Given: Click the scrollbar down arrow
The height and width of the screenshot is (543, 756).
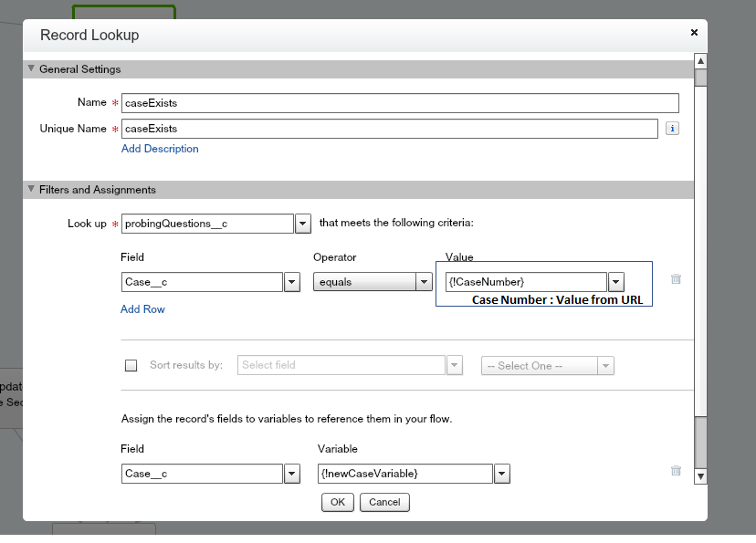Looking at the screenshot, I should [x=700, y=475].
